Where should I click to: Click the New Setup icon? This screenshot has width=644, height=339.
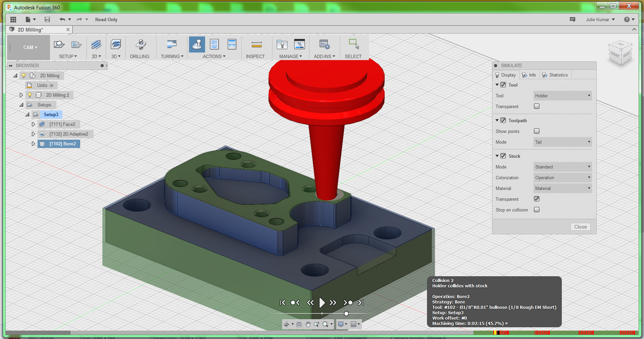click(59, 44)
